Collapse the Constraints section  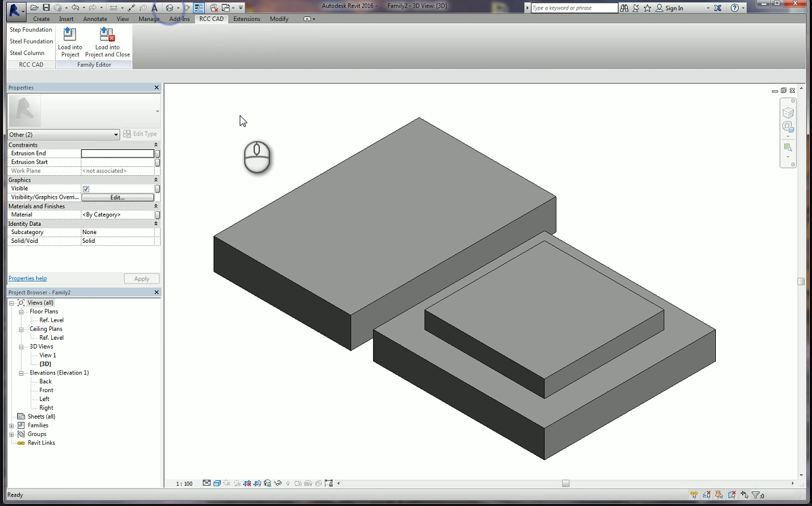[156, 145]
